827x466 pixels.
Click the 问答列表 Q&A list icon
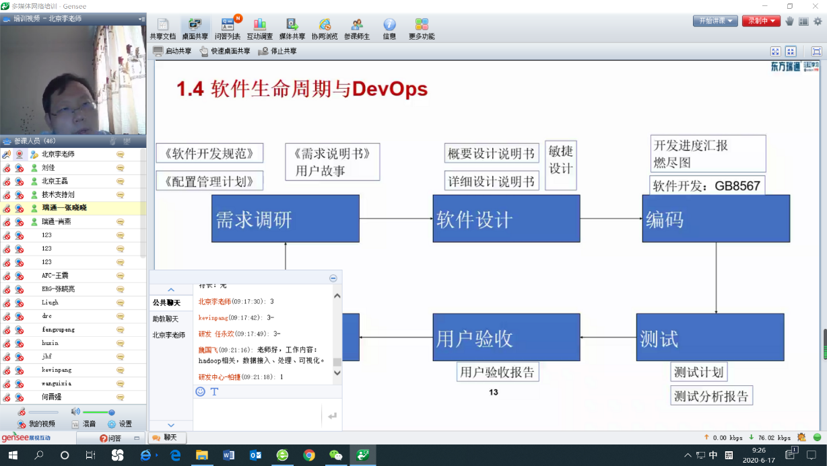tap(227, 29)
